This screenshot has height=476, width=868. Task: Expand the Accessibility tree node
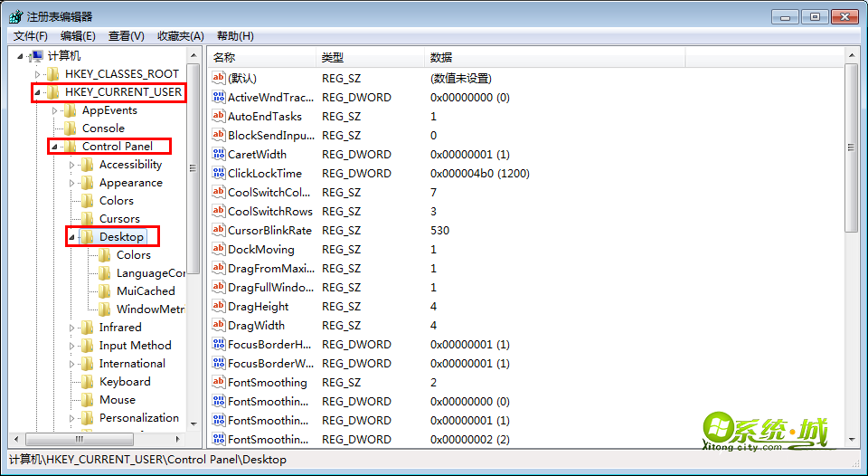(73, 165)
